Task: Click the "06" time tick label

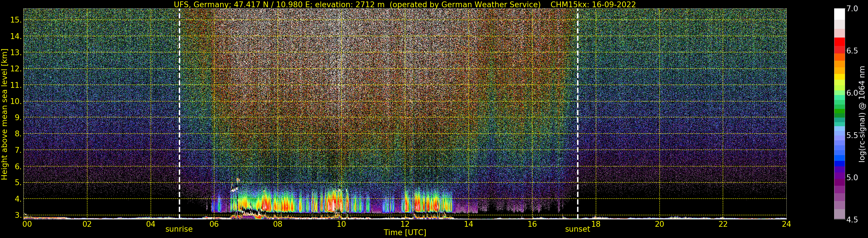Action: 214,224
